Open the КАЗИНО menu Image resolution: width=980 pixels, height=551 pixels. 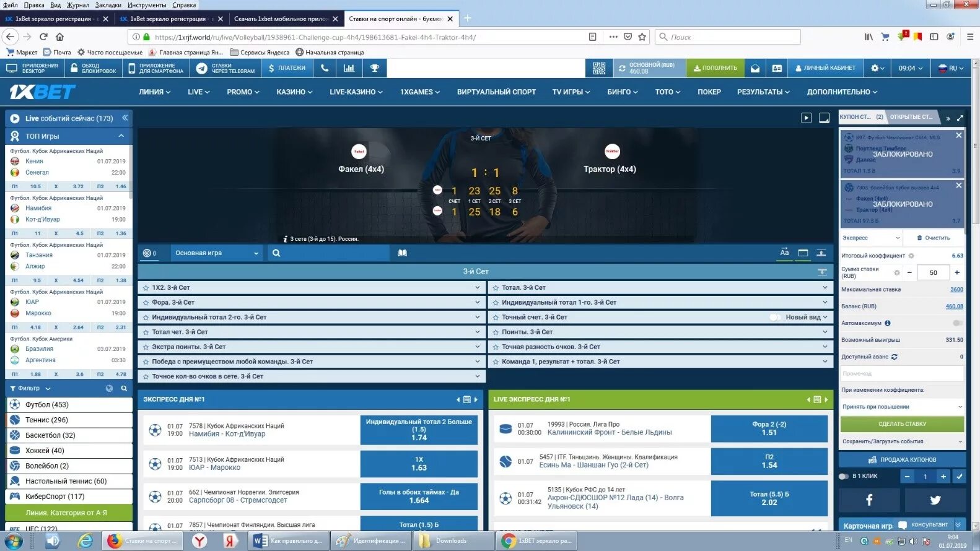pos(294,92)
